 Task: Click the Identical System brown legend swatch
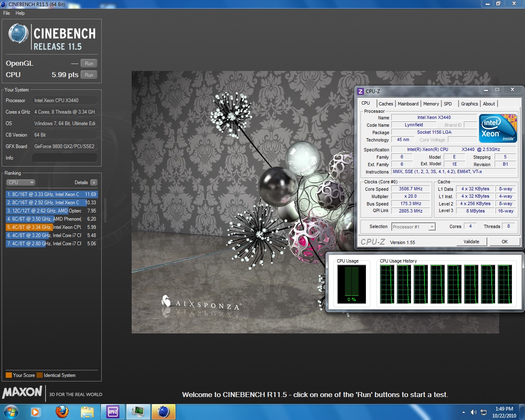pyautogui.click(x=39, y=375)
